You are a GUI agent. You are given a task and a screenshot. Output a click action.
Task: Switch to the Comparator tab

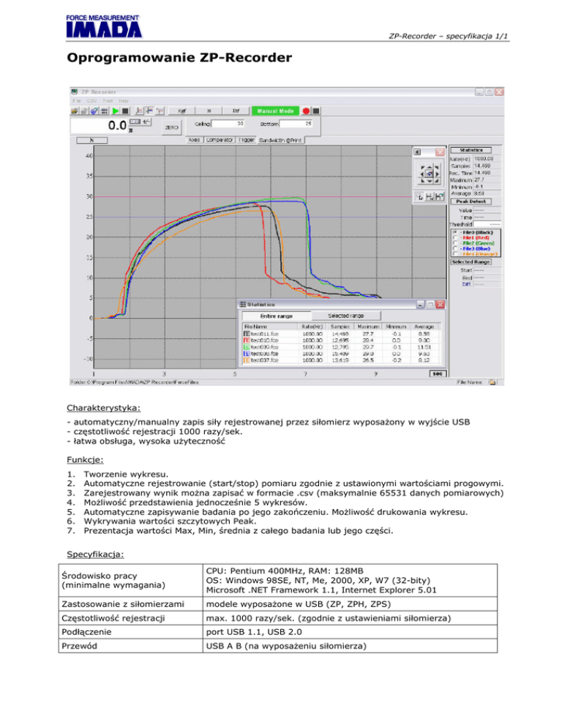point(219,138)
